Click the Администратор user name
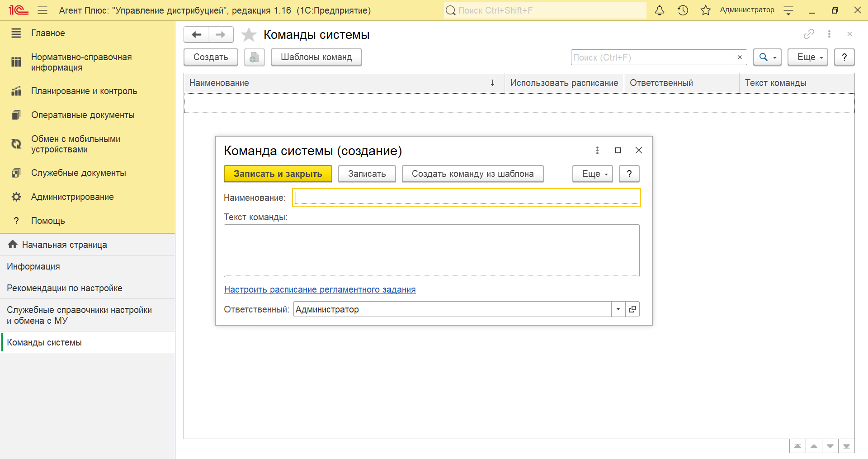This screenshot has height=459, width=868. point(747,10)
